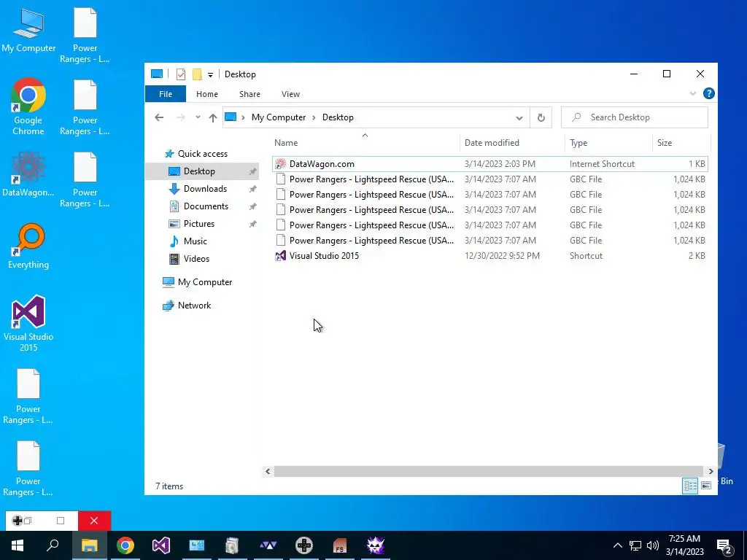Image resolution: width=747 pixels, height=560 pixels.
Task: Click Internet Shortcut type cell
Action: click(x=602, y=164)
